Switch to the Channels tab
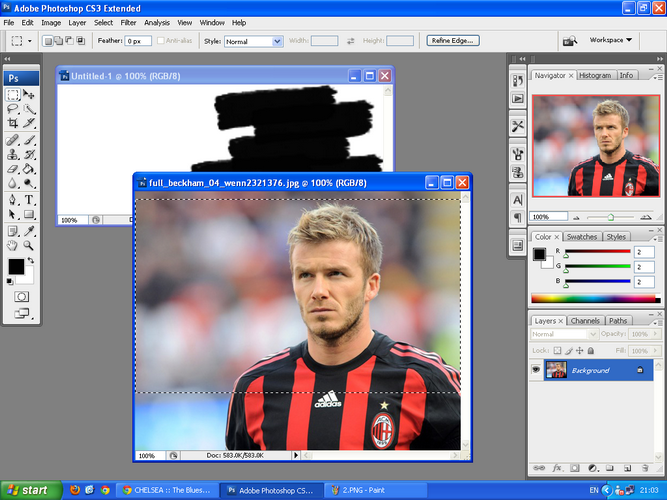This screenshot has height=500, width=667. tap(585, 320)
